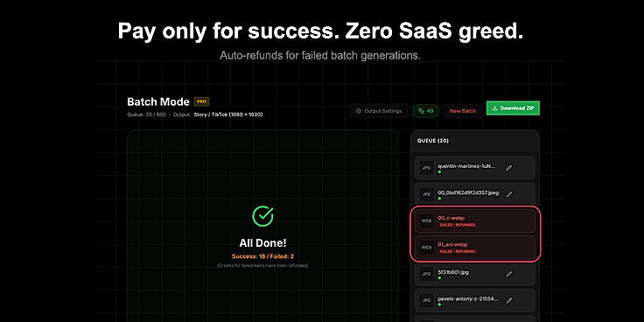The width and height of the screenshot is (644, 322).
Task: Click the Download ZIP button
Action: [513, 108]
